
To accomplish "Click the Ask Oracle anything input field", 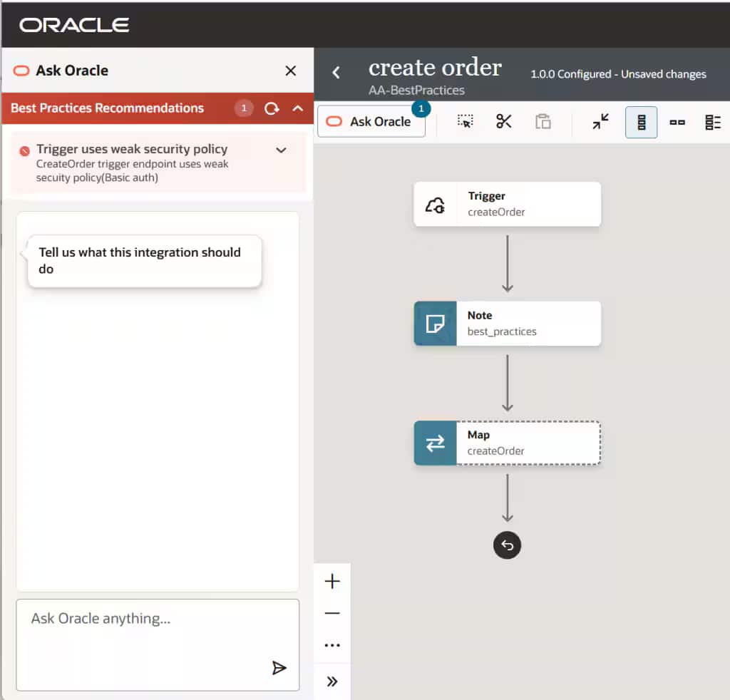I will coord(158,644).
